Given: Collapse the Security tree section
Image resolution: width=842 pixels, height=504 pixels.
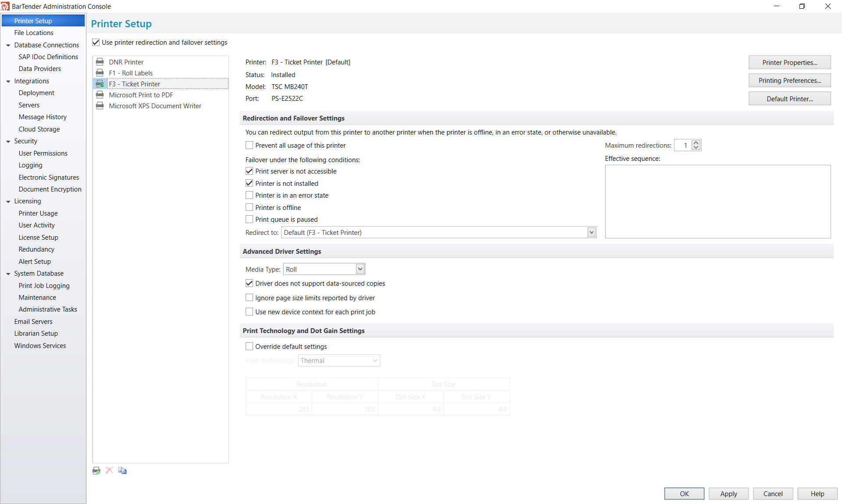Looking at the screenshot, I should coord(8,142).
